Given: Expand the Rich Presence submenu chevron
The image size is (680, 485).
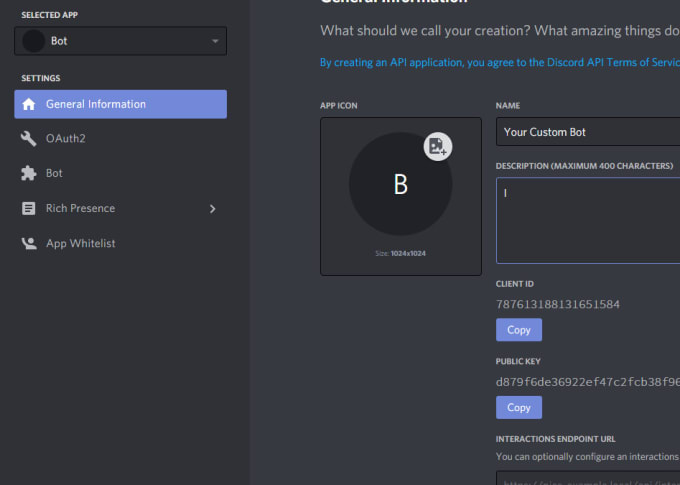Looking at the screenshot, I should (212, 209).
